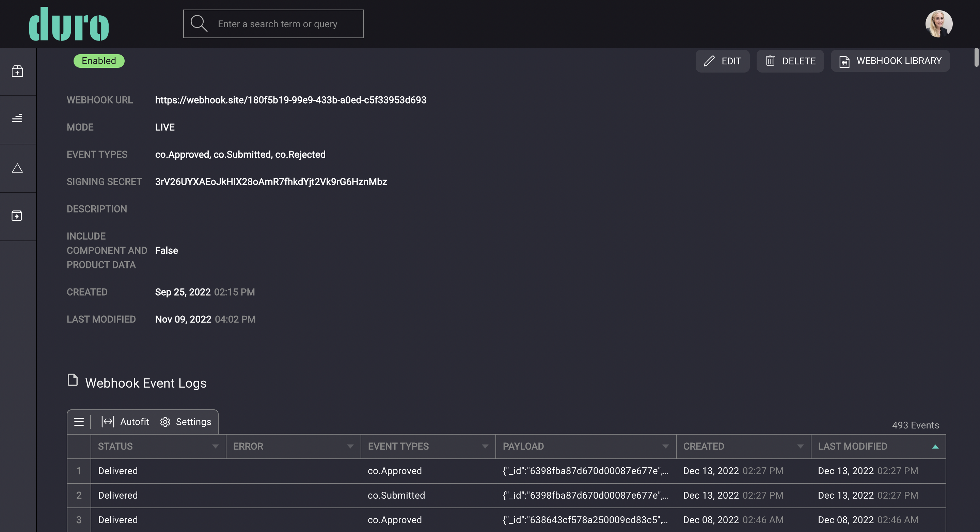Click the EDIT pencil button

pos(722,61)
